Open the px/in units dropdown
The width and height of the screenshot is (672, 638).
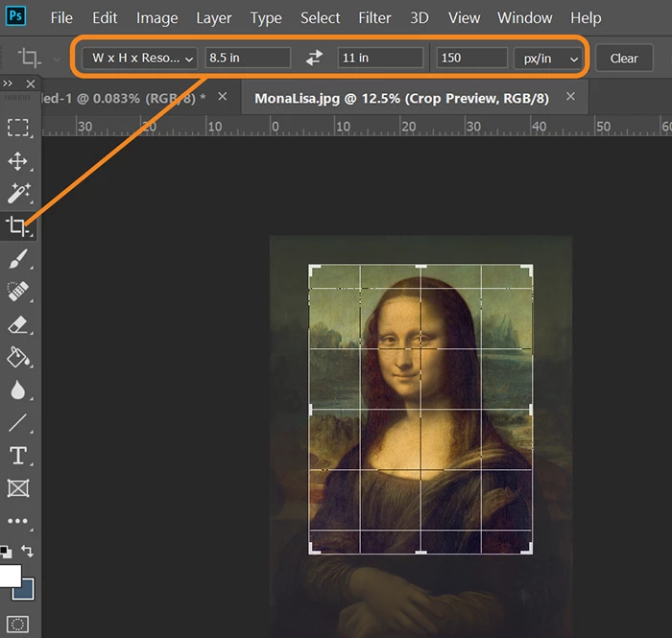click(548, 59)
